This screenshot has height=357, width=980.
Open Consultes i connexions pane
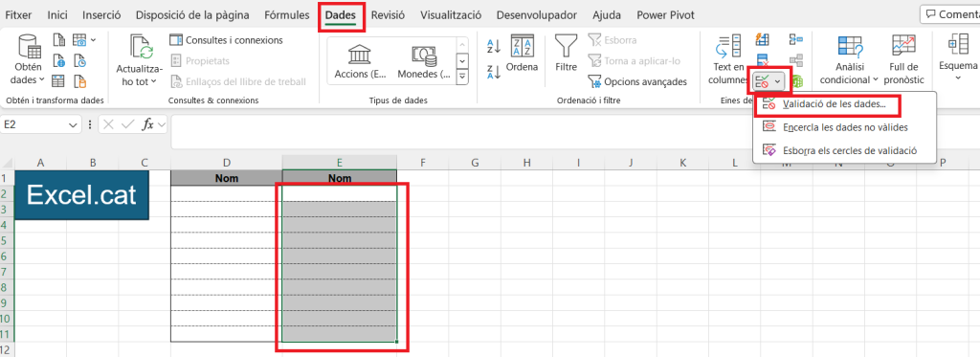pyautogui.click(x=227, y=40)
